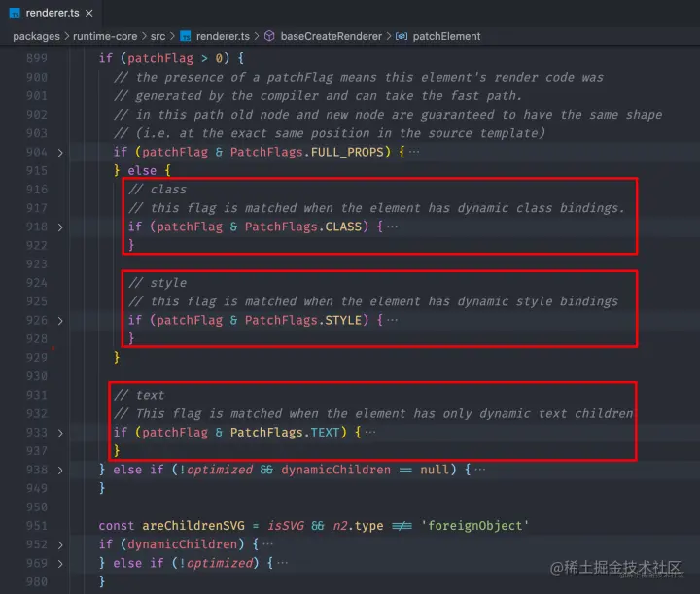The image size is (700, 594).
Task: Expand the folded block at line 933
Action: click(x=60, y=433)
